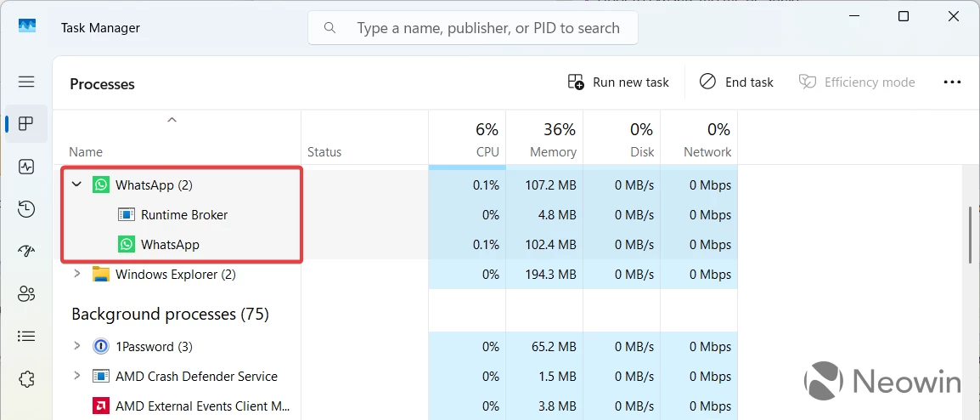The width and height of the screenshot is (980, 420).
Task: Click the Task Manager app icon
Action: [27, 26]
